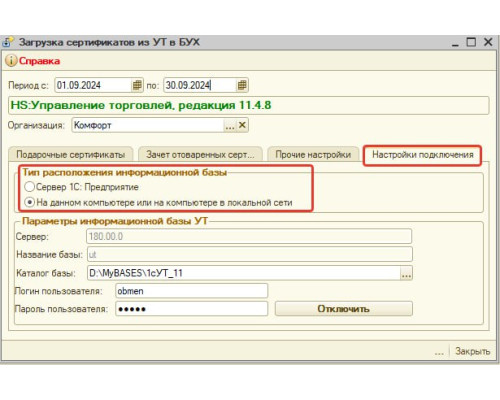Screen dimensions: 500x400
Task: Click the application icon in title bar
Action: pos(8,42)
